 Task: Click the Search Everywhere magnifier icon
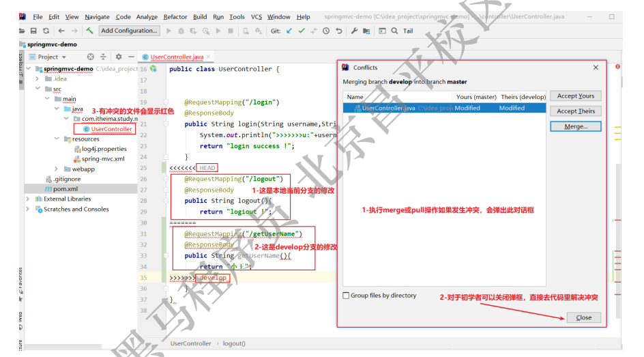point(394,31)
